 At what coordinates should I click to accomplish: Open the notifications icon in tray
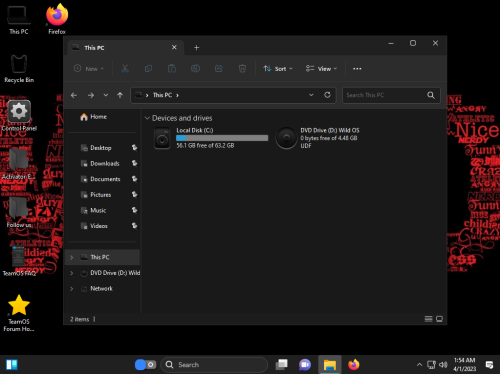coord(489,365)
